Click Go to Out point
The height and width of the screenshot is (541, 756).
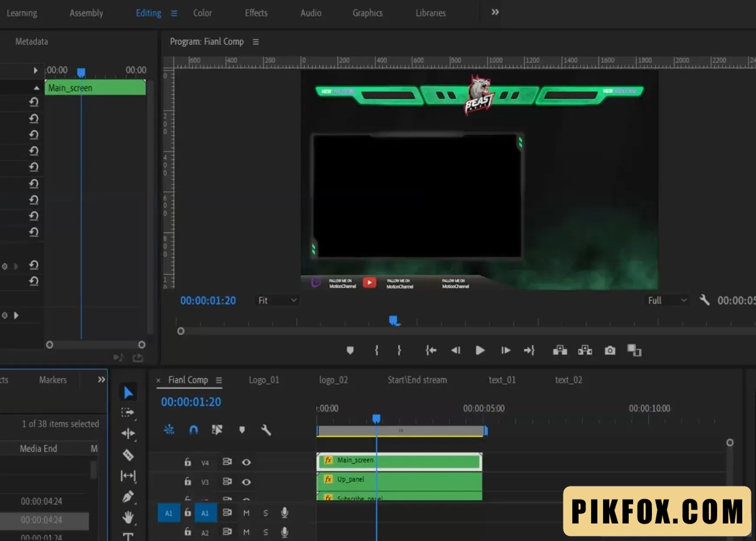tap(529, 350)
